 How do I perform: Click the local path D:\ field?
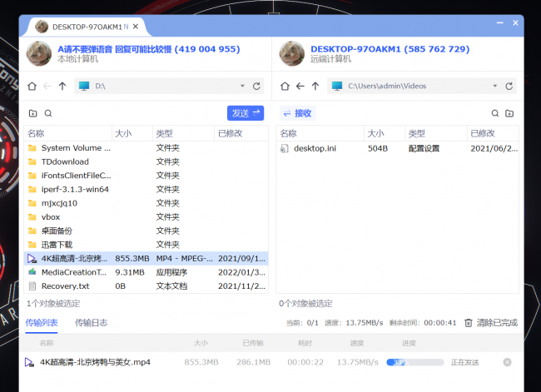click(169, 86)
